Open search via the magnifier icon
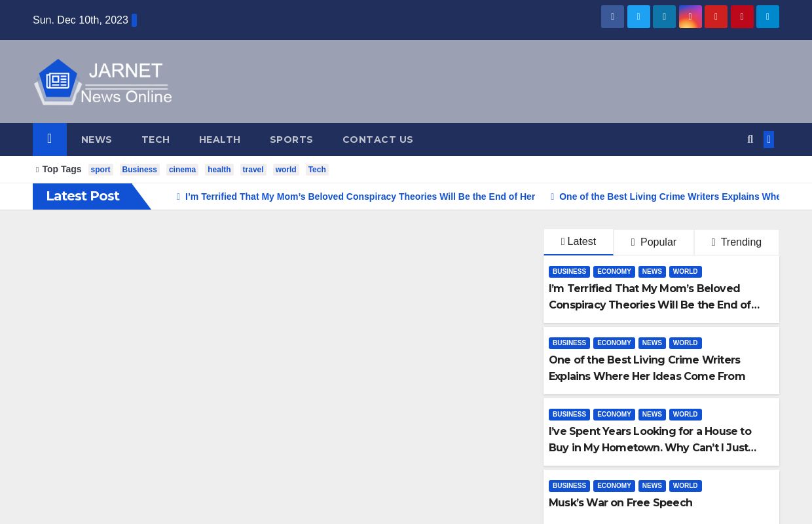Viewport: 812px width, 524px height. click(750, 140)
